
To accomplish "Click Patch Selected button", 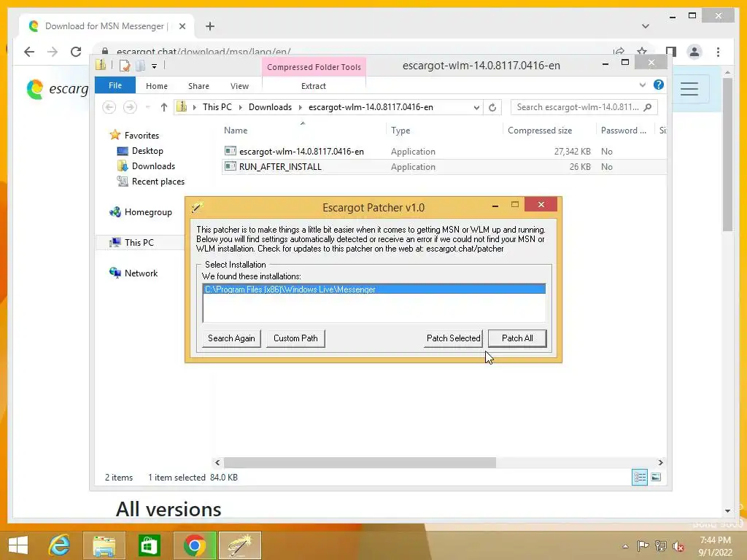I will 453,338.
